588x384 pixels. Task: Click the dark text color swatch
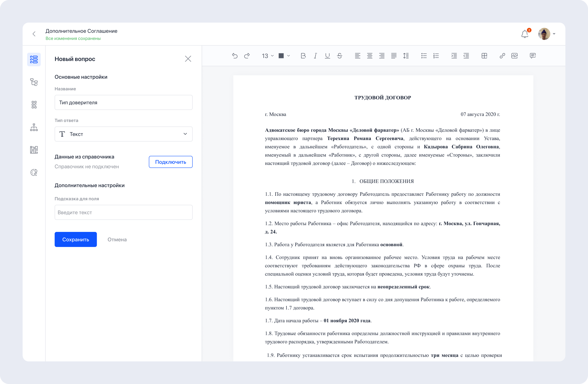(281, 56)
